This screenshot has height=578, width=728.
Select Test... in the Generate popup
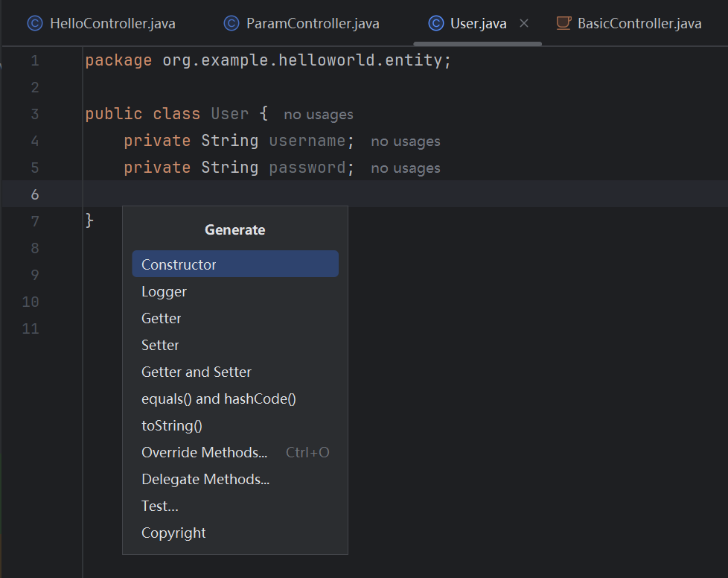(160, 506)
